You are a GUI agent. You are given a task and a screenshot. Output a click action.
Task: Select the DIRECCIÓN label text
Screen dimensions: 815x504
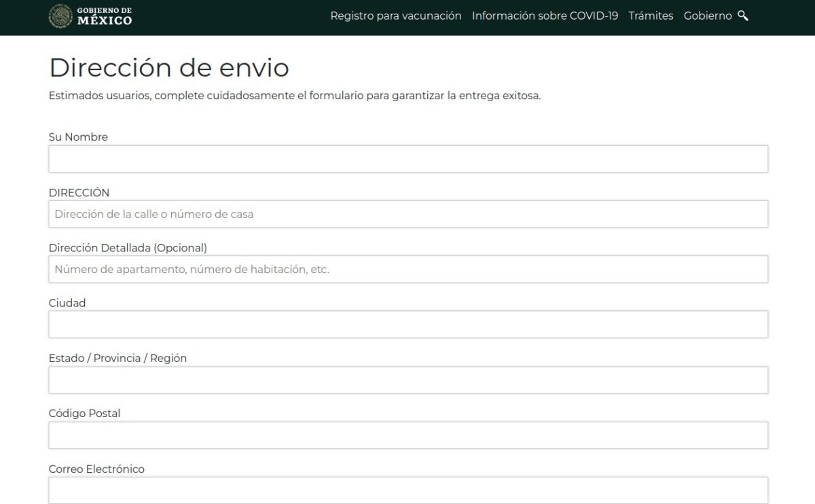point(79,192)
